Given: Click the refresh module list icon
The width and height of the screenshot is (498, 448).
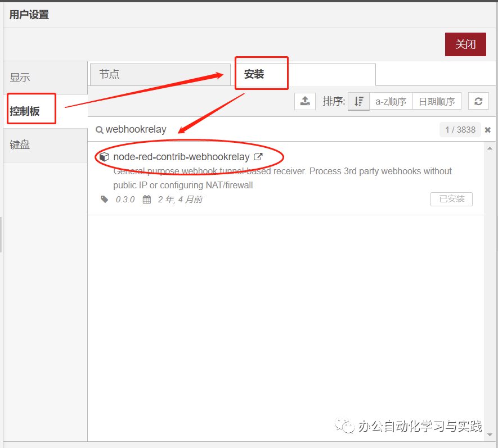Looking at the screenshot, I should (x=479, y=101).
